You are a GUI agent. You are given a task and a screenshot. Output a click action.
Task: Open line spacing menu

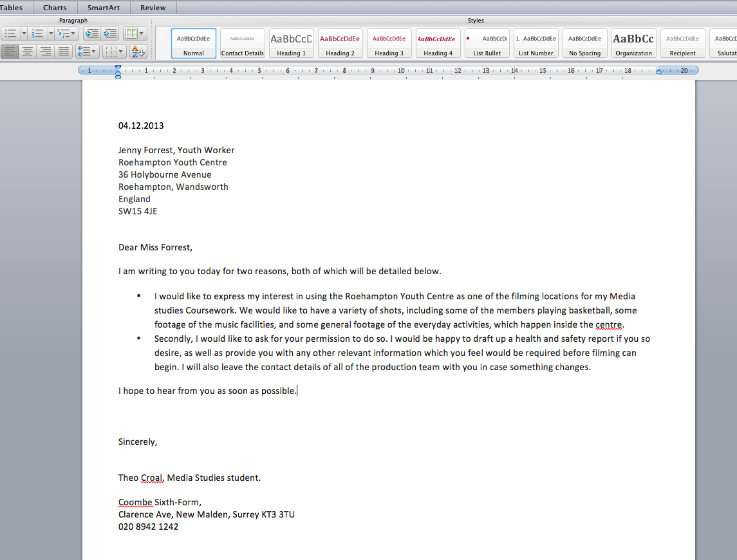click(x=86, y=51)
